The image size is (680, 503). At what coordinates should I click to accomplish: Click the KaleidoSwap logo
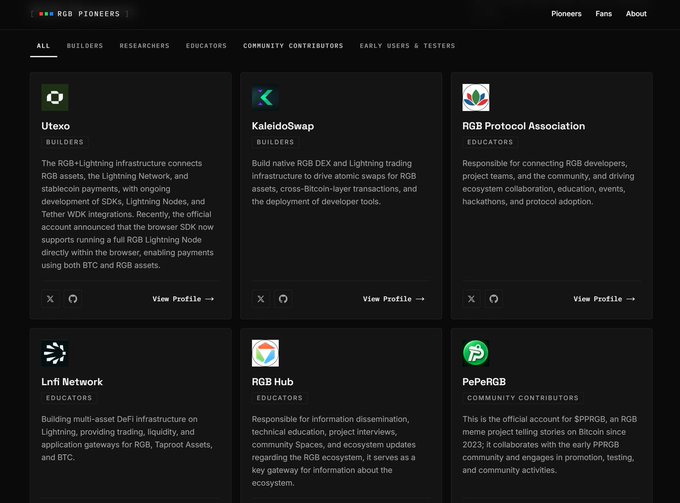click(x=265, y=98)
